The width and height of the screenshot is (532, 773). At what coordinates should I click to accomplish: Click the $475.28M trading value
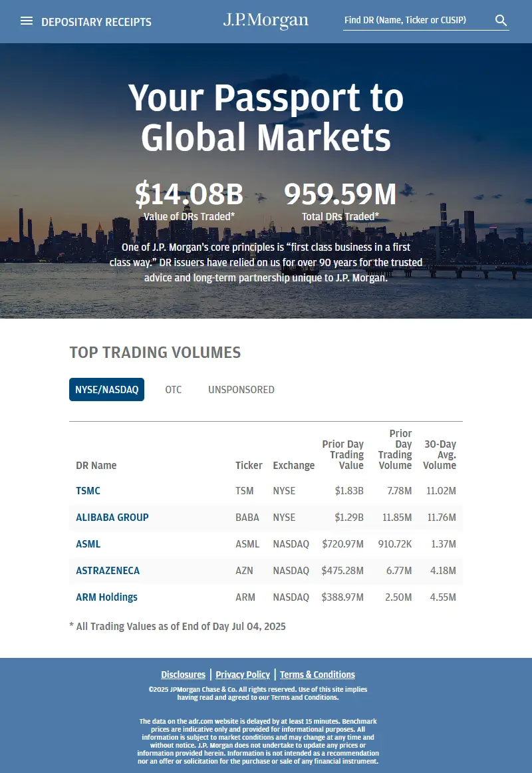pos(342,570)
